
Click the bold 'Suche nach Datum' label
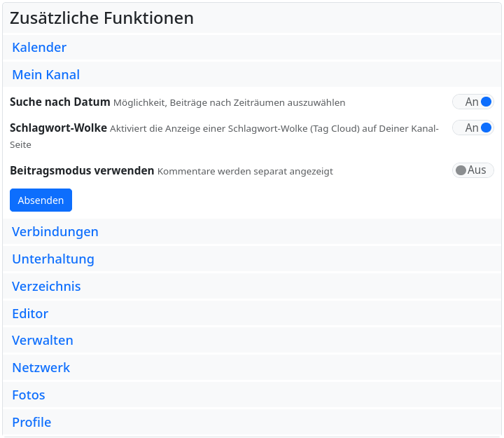60,102
